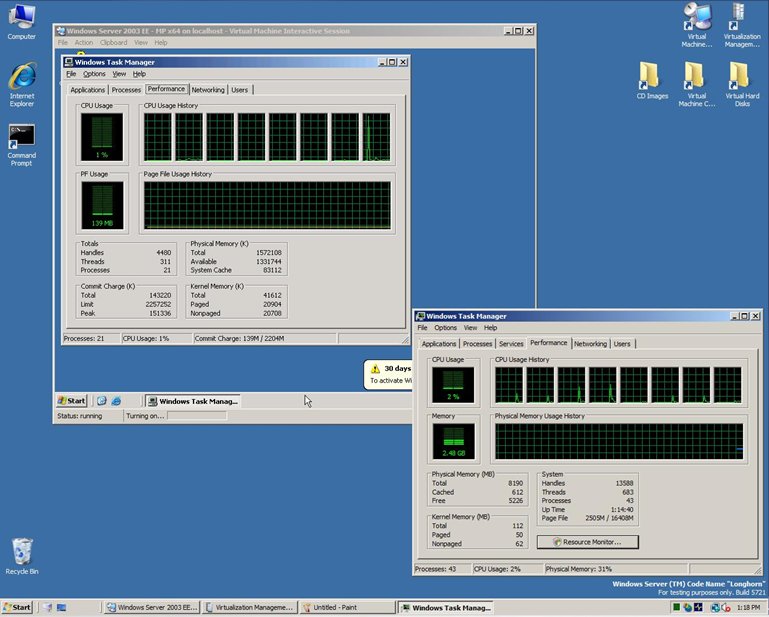Click the Status: running text in VM window

[79, 416]
